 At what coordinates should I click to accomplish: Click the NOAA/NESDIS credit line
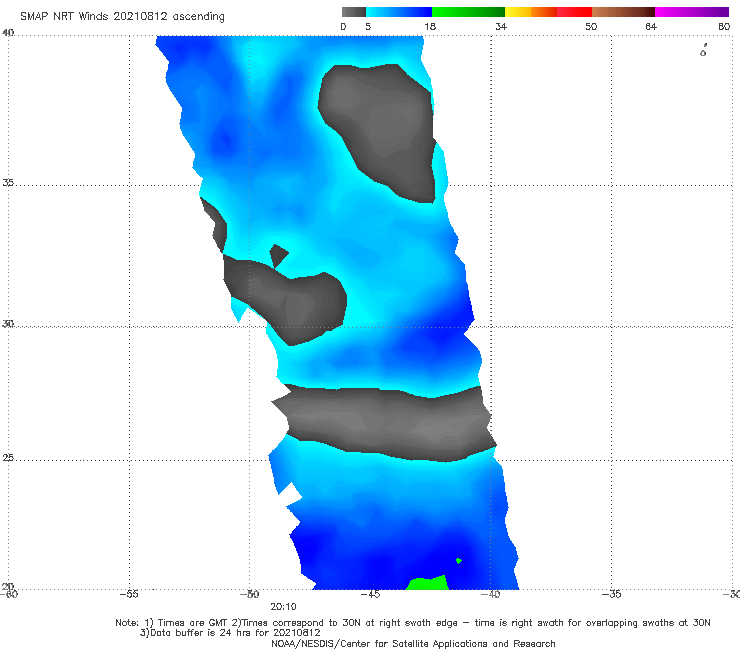413,643
